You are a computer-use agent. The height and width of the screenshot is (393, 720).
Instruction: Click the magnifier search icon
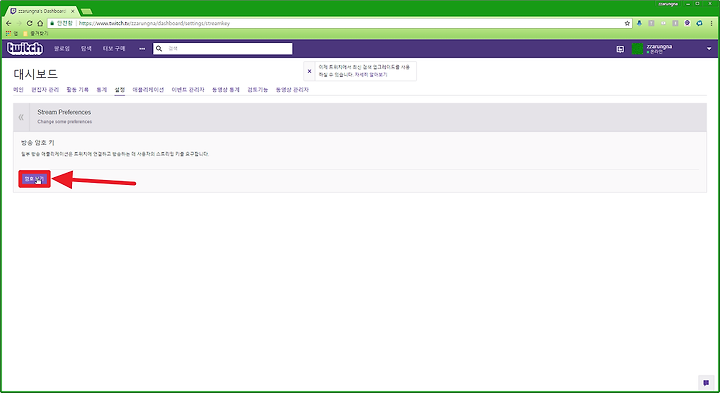pyautogui.click(x=159, y=48)
